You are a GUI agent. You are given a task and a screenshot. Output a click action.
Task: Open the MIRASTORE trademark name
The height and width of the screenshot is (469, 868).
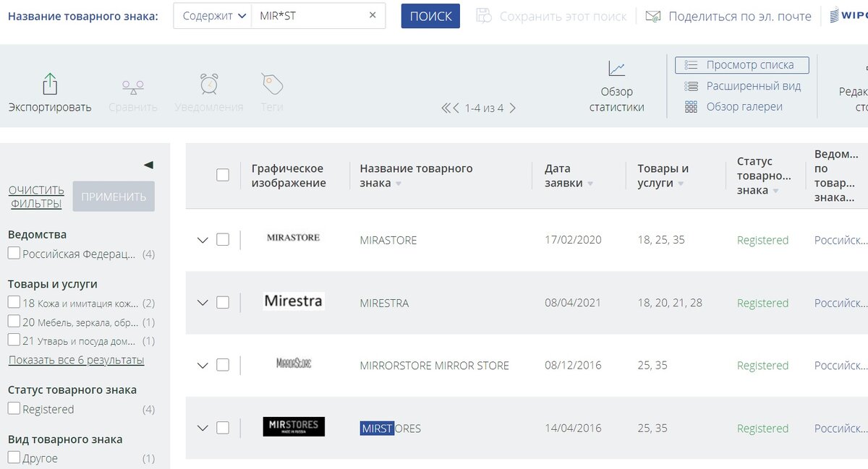pyautogui.click(x=388, y=240)
